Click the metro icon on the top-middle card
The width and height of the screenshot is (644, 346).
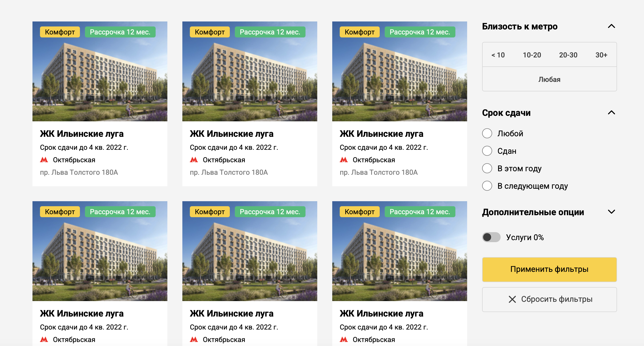pyautogui.click(x=194, y=160)
